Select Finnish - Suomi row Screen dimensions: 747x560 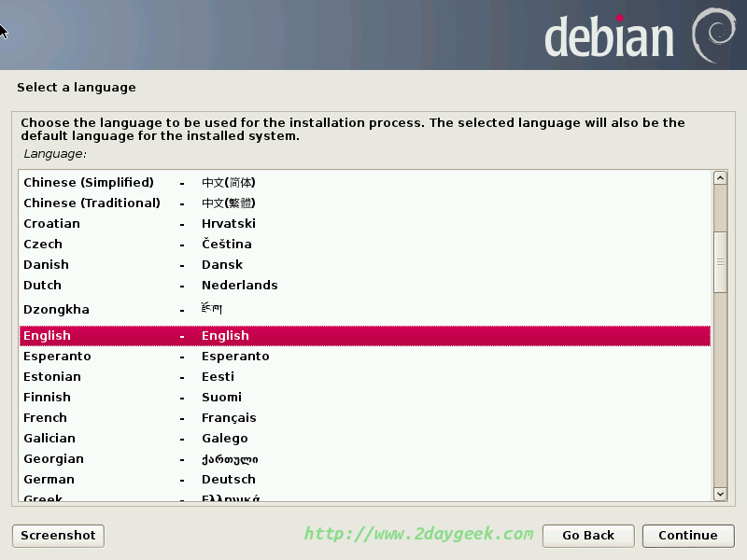point(364,398)
